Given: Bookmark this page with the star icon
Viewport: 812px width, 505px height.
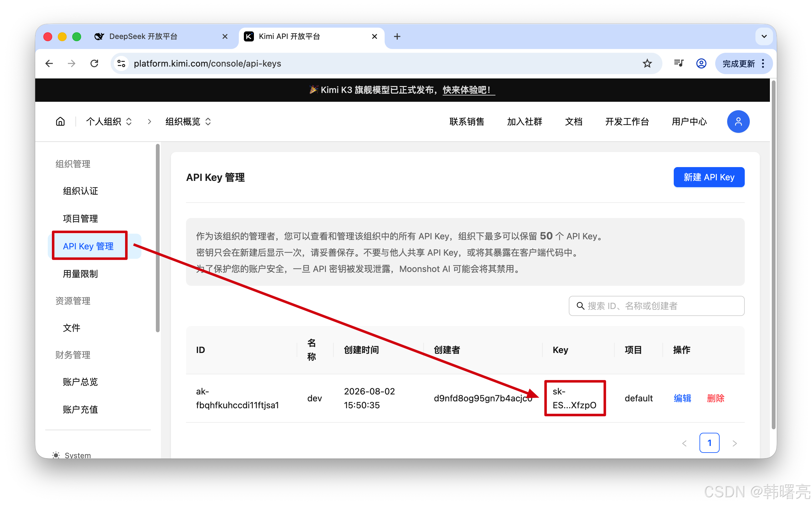Looking at the screenshot, I should [x=647, y=63].
